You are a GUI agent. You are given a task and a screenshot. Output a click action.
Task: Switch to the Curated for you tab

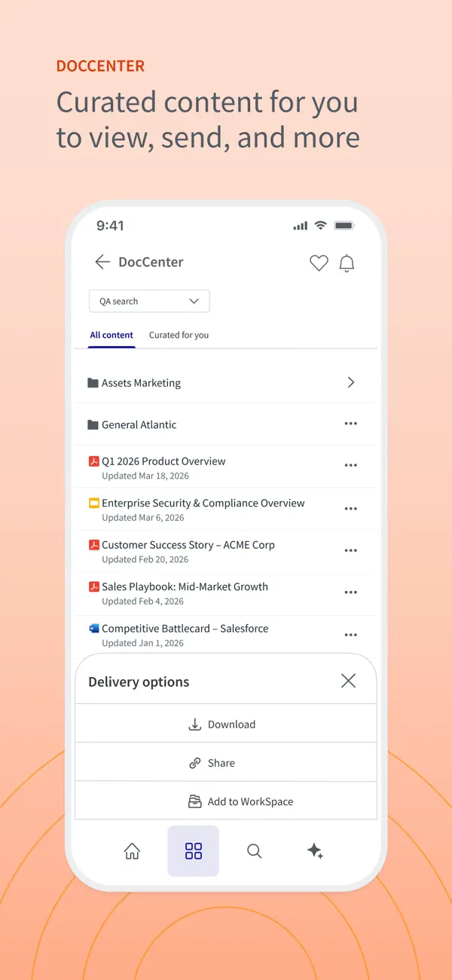click(x=179, y=335)
